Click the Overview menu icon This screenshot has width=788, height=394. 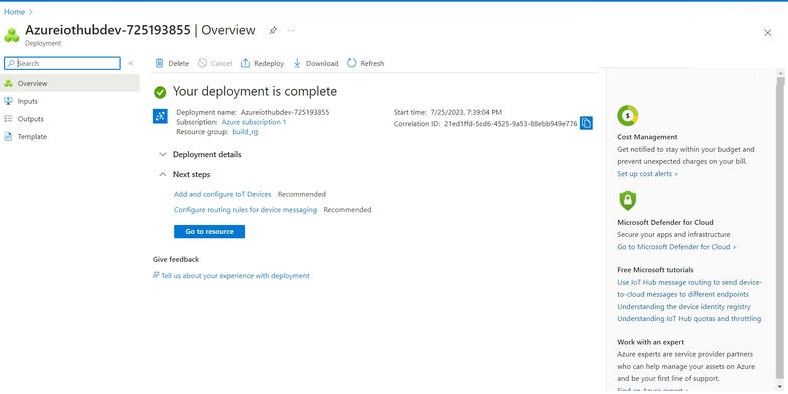(x=8, y=83)
